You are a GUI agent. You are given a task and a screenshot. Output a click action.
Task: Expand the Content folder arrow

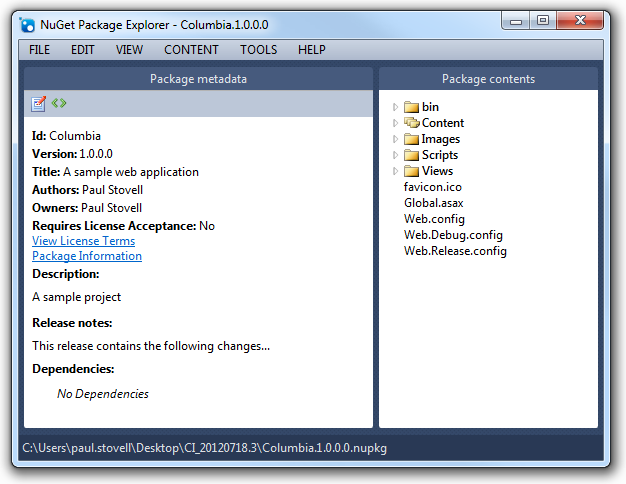pyautogui.click(x=395, y=123)
